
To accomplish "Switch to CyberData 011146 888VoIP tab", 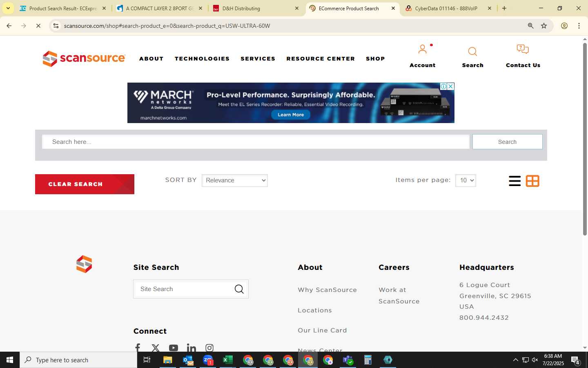I will tap(449, 8).
